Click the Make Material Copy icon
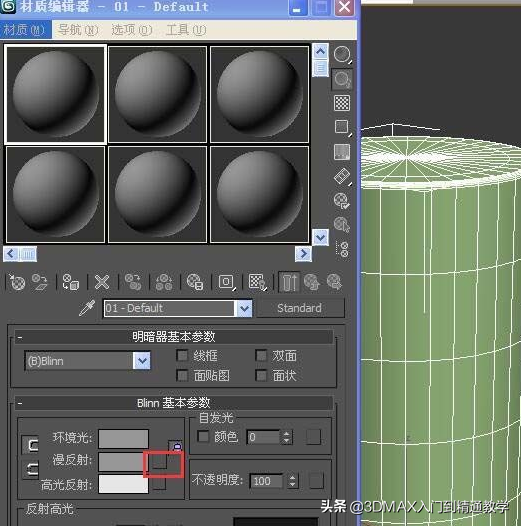 pyautogui.click(x=133, y=282)
